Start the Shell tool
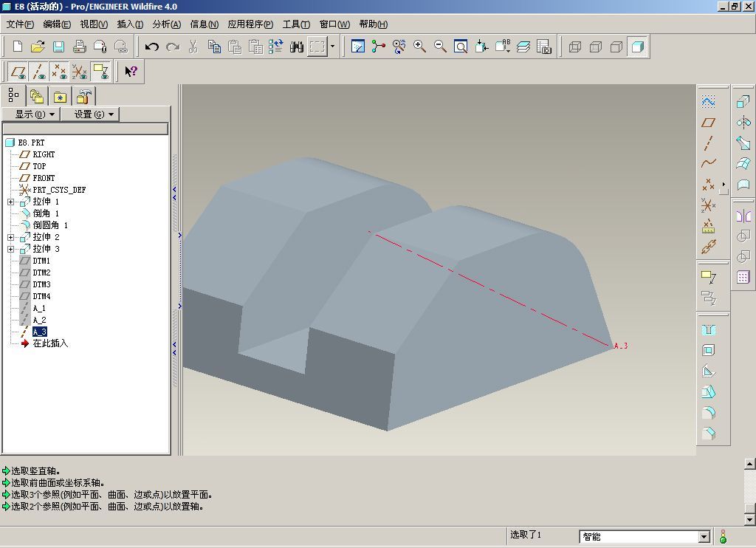This screenshot has width=756, height=548. [x=708, y=351]
